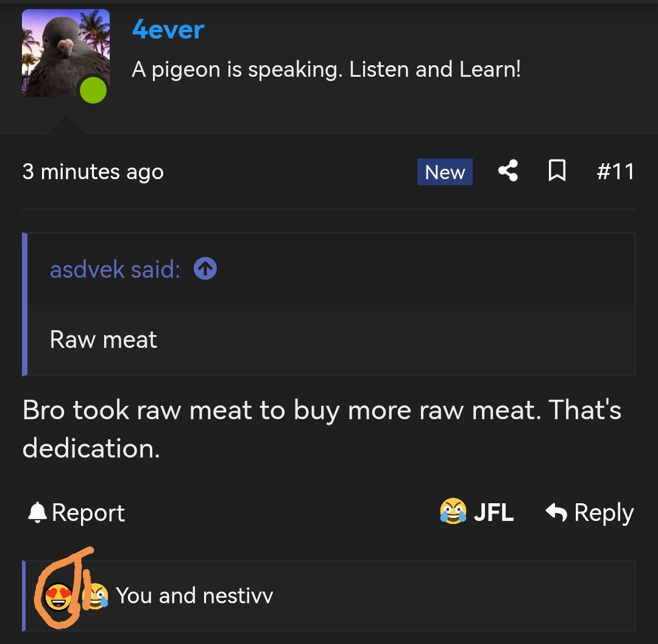Click the "asdvek said:" quote author
Image resolution: width=658 pixels, height=644 pixels.
point(115,269)
